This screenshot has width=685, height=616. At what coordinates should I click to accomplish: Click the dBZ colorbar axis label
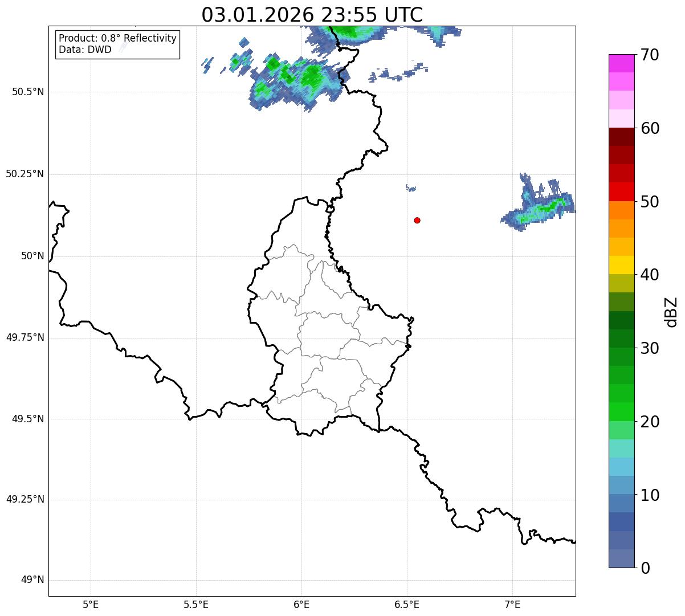(671, 312)
